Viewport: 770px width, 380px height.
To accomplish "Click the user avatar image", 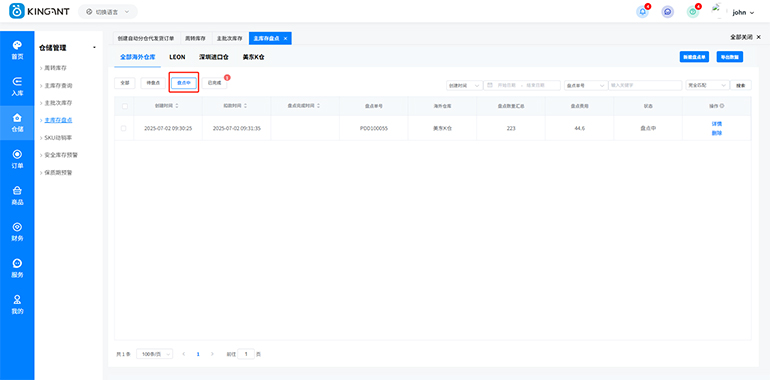I will coord(719,11).
